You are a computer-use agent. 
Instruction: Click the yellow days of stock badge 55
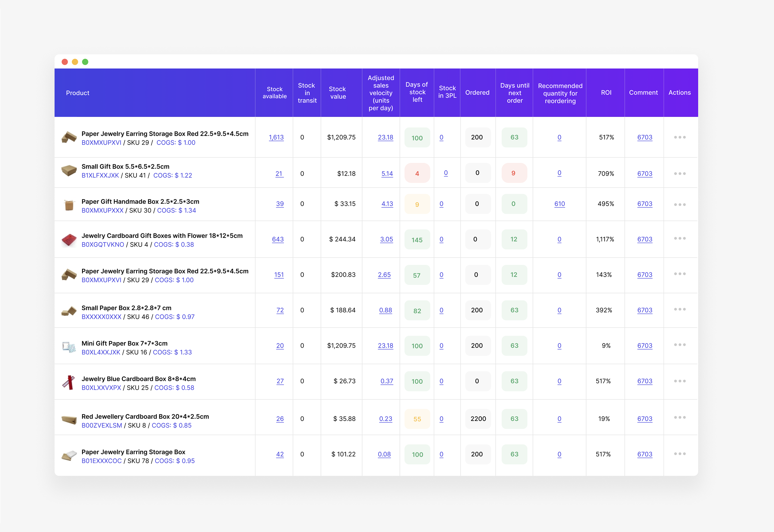click(417, 419)
